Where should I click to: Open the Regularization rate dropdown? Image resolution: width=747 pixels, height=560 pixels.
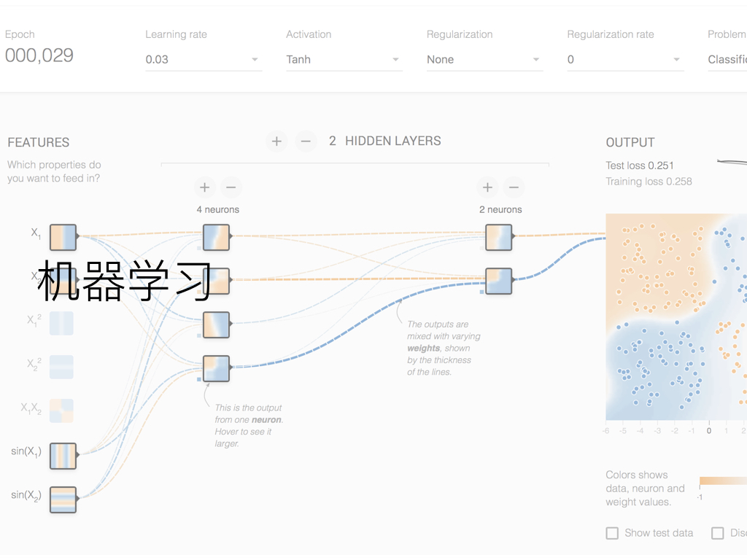pyautogui.click(x=624, y=60)
